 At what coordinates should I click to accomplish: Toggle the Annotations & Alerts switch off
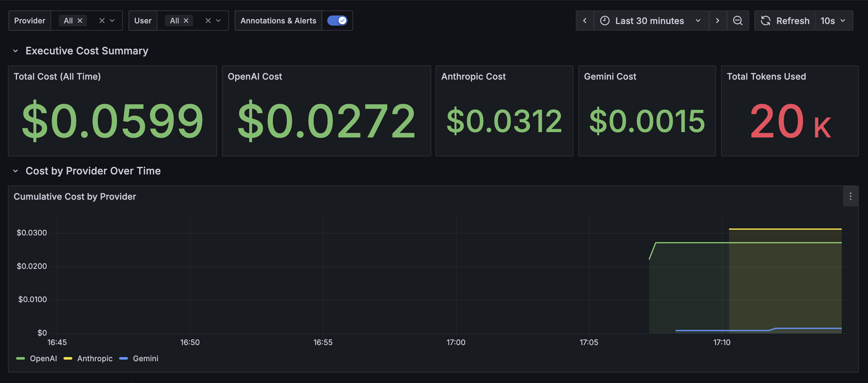(x=337, y=21)
